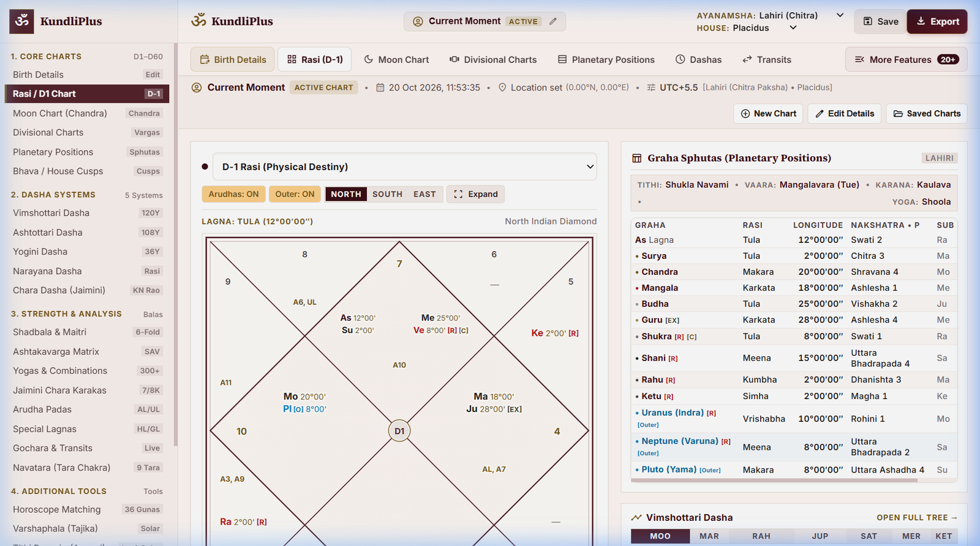Create a New Chart

click(x=768, y=114)
